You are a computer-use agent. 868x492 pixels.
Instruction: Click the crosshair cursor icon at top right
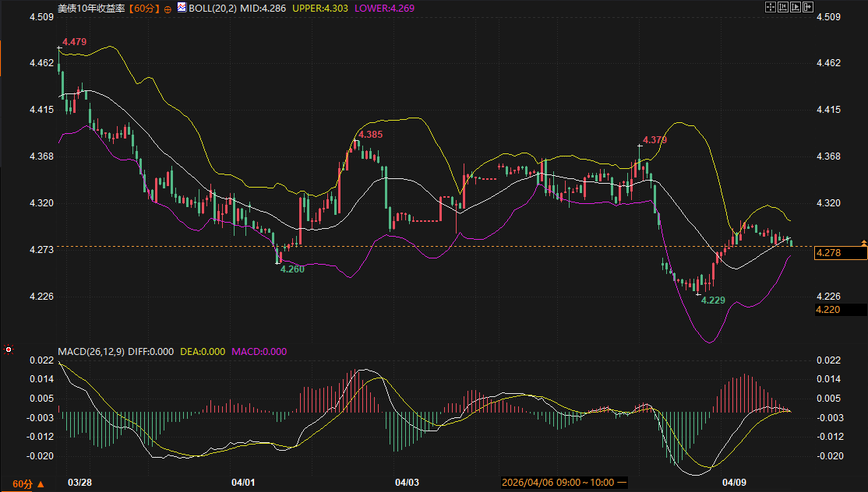771,7
